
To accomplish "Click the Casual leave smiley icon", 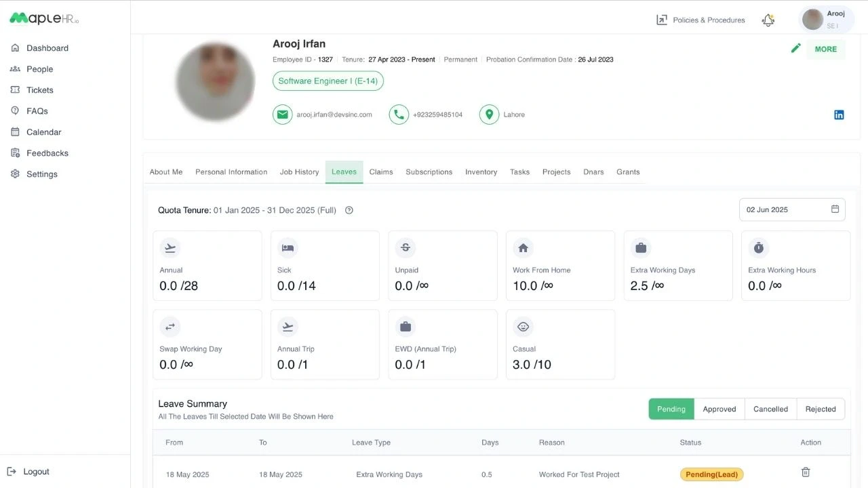I will pos(523,327).
